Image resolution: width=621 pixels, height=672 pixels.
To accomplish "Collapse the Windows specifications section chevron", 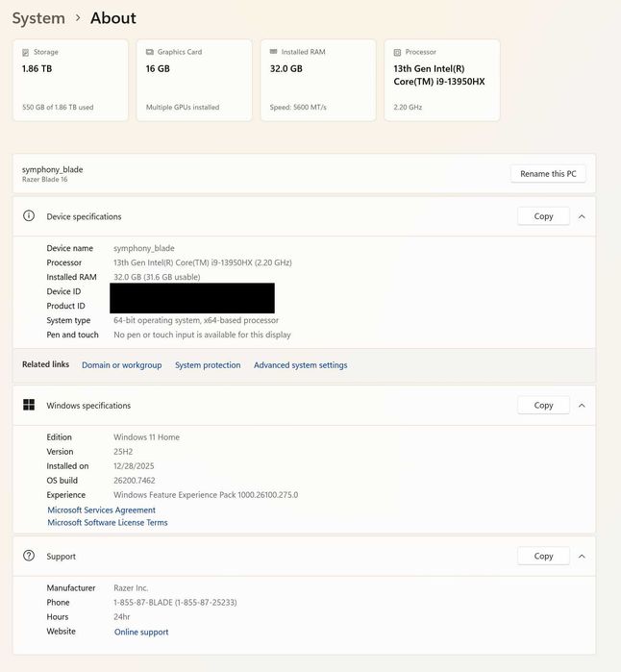I will click(x=582, y=406).
